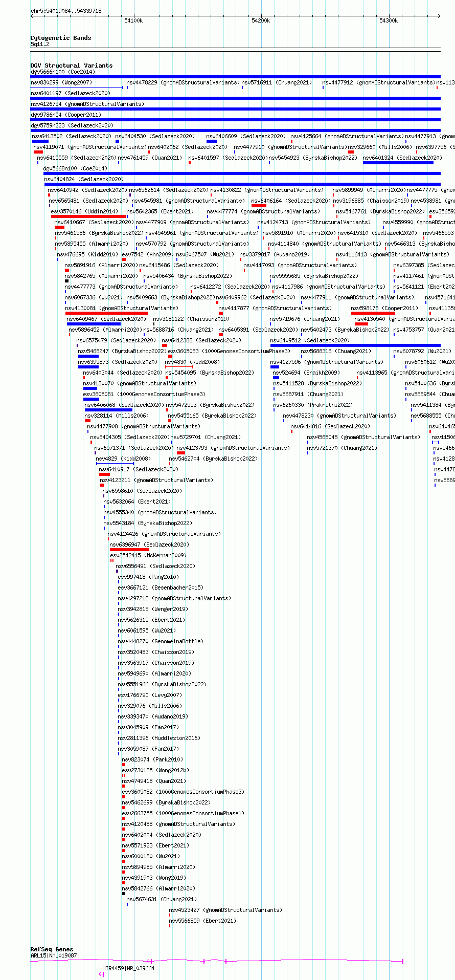This screenshot has height=980, width=455.
Task: Click the chr5:54019084..54339718 coordinate label
Action: click(66, 11)
